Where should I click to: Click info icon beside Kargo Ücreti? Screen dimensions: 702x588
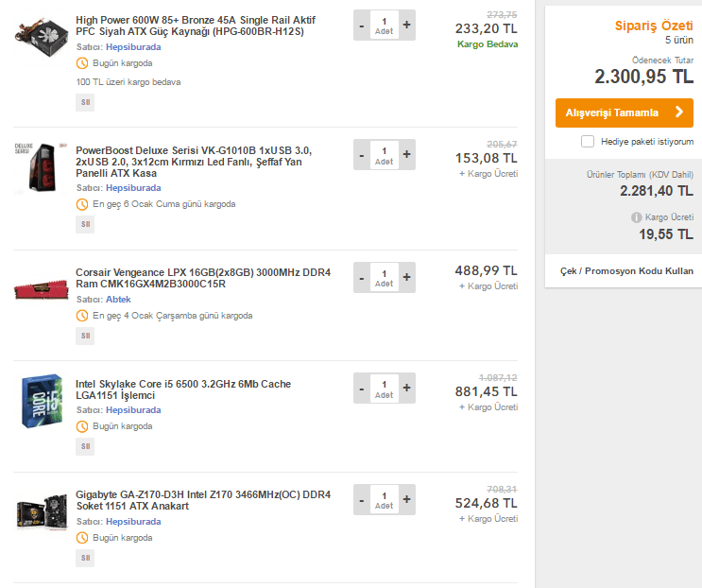636,217
